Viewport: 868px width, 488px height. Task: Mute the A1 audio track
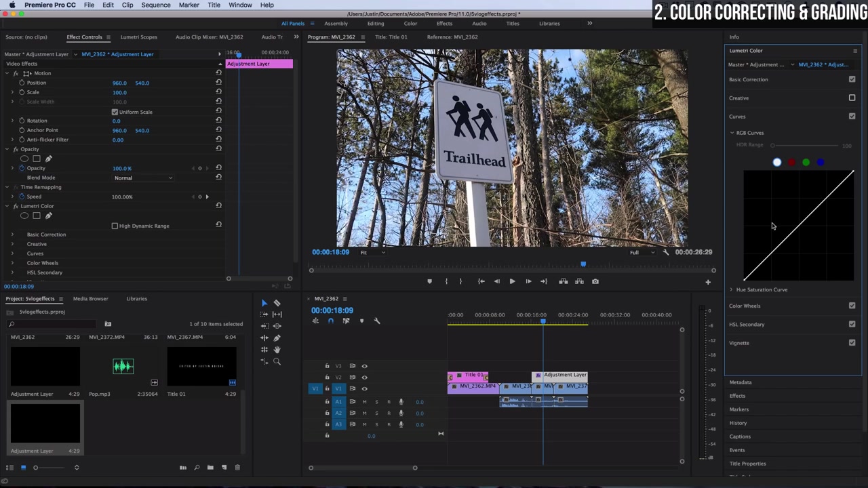tap(364, 402)
